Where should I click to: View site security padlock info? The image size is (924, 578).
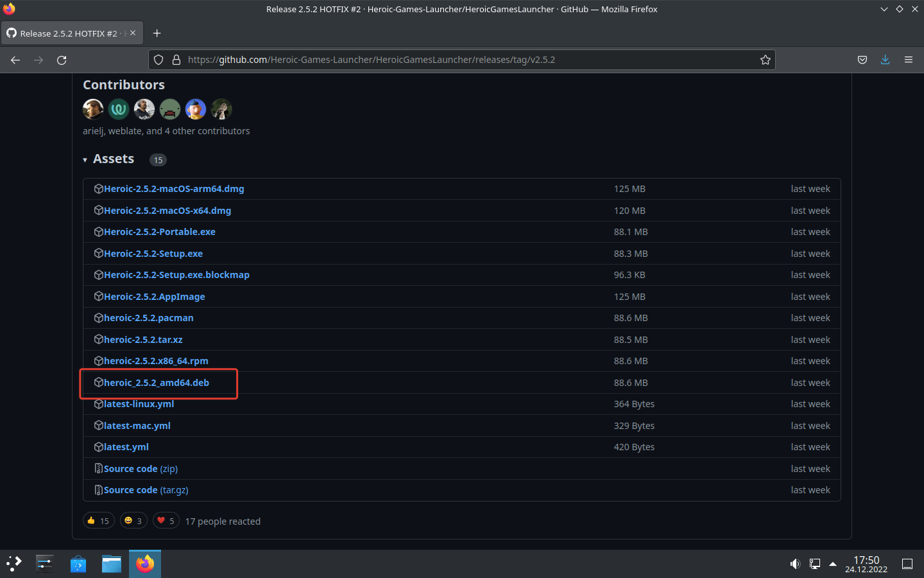(x=176, y=60)
